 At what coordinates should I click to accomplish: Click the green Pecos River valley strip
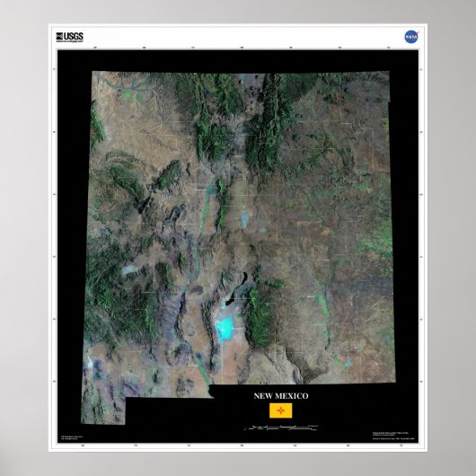[324, 317]
